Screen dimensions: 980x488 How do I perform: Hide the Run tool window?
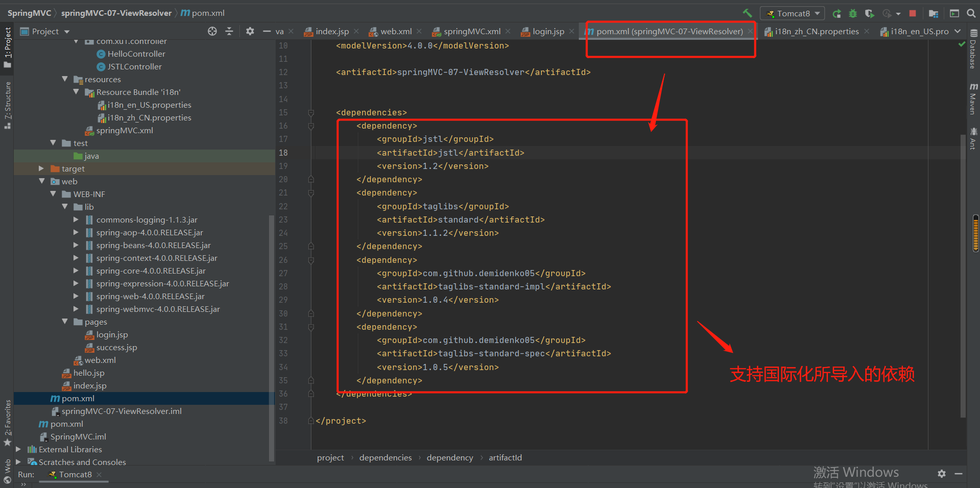pyautogui.click(x=959, y=474)
